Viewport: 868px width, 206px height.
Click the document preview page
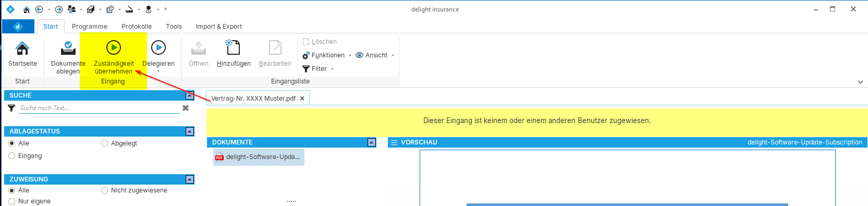[628, 178]
